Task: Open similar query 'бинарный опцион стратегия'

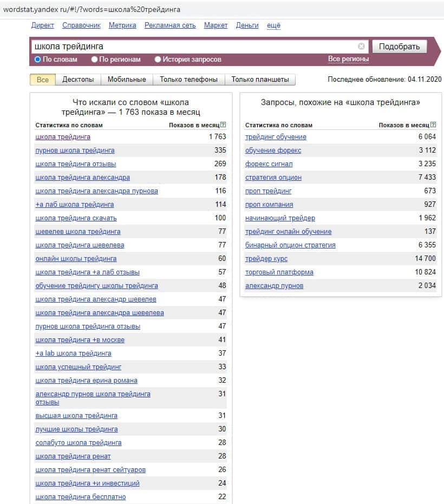Action: (x=290, y=245)
